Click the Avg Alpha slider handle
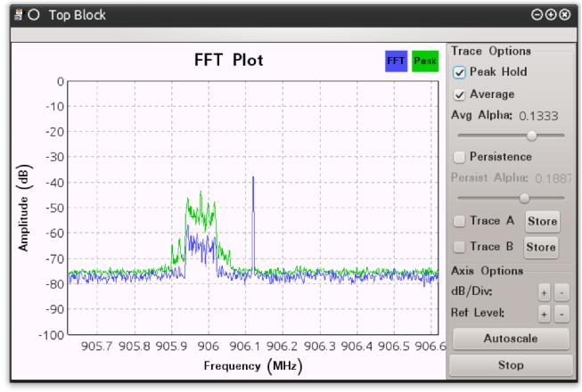Screen dimensions: 582x392 tap(532, 135)
